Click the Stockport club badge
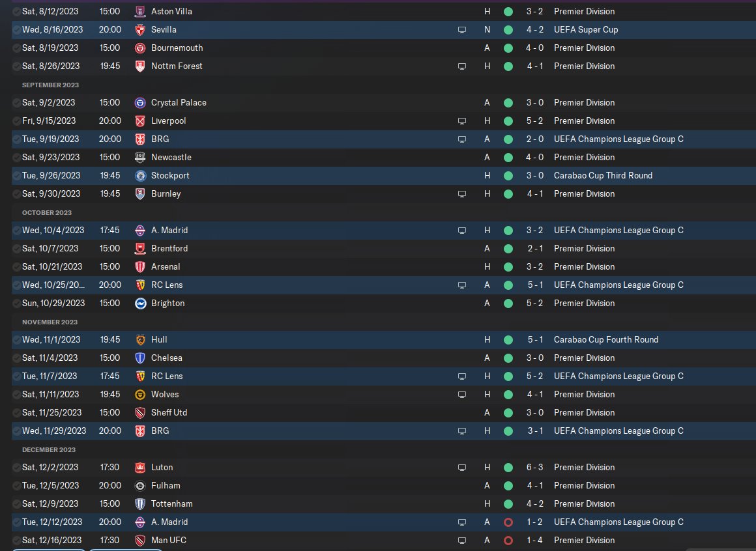The image size is (756, 551). coord(140,176)
